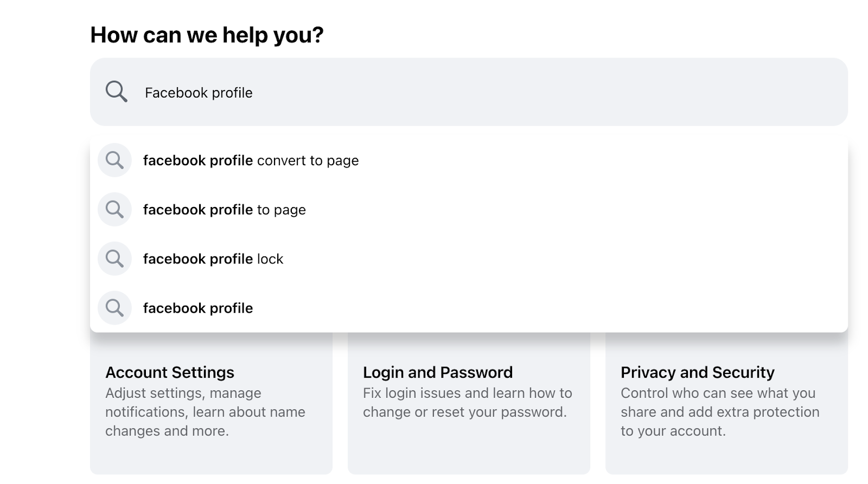
Task: Click the icon beside 'facebook profile convert to page'
Action: point(114,160)
